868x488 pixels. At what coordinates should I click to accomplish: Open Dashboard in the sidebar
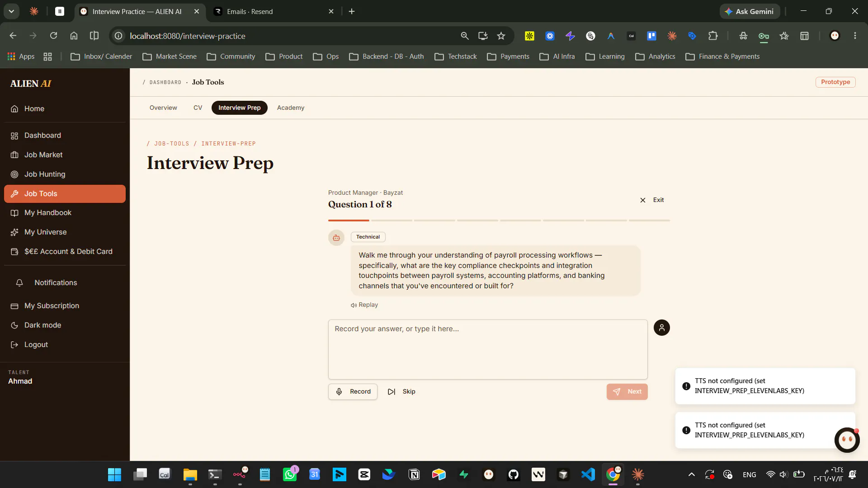(x=65, y=136)
